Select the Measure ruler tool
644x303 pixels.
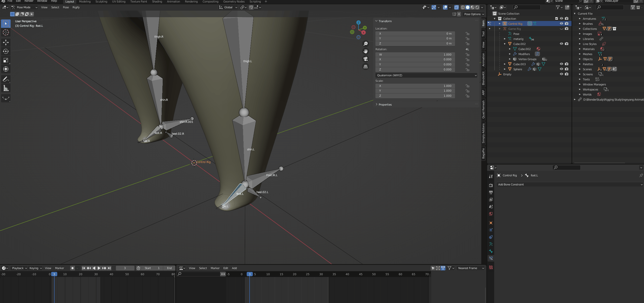pyautogui.click(x=6, y=88)
